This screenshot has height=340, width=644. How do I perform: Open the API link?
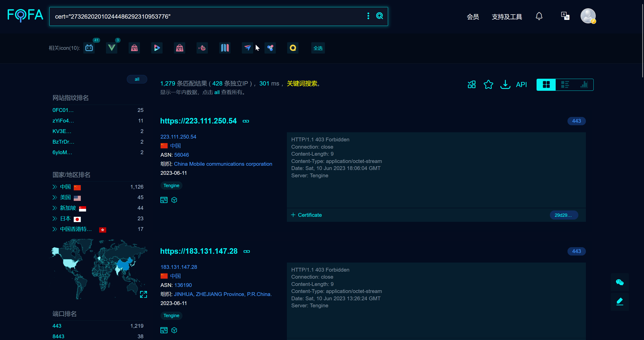pos(521,84)
